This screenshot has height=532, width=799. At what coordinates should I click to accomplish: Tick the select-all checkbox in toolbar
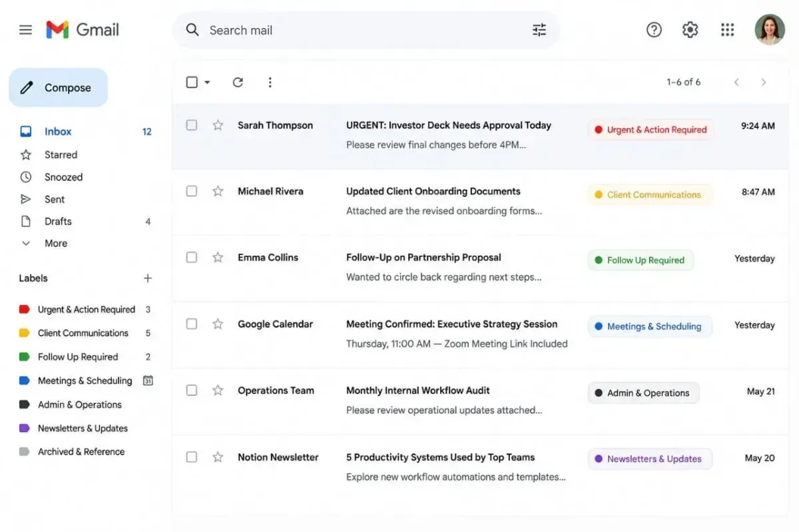pos(192,83)
